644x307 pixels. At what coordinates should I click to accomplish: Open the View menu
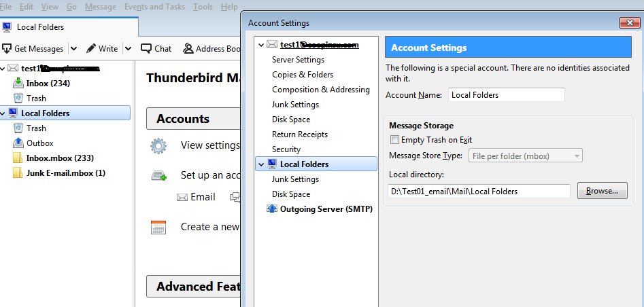click(x=50, y=7)
